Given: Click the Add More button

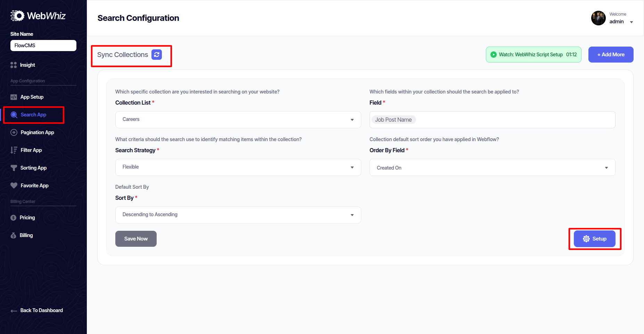Looking at the screenshot, I should (x=611, y=55).
